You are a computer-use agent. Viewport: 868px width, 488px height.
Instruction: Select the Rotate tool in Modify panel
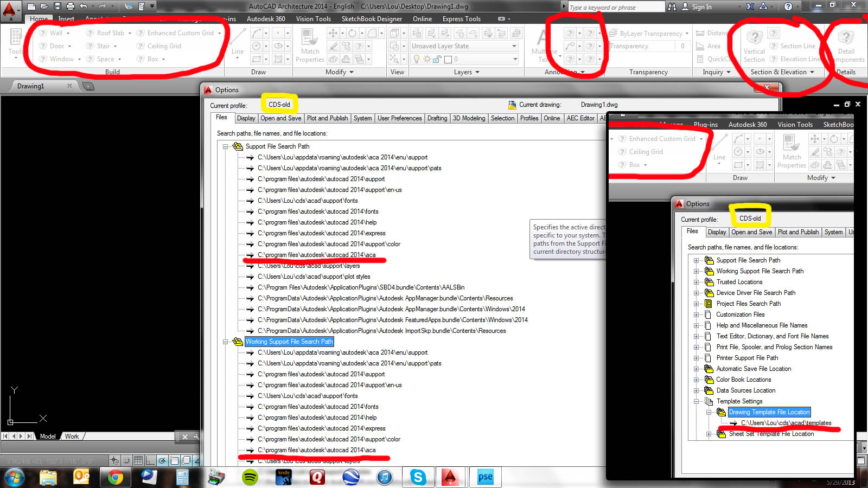click(x=353, y=33)
